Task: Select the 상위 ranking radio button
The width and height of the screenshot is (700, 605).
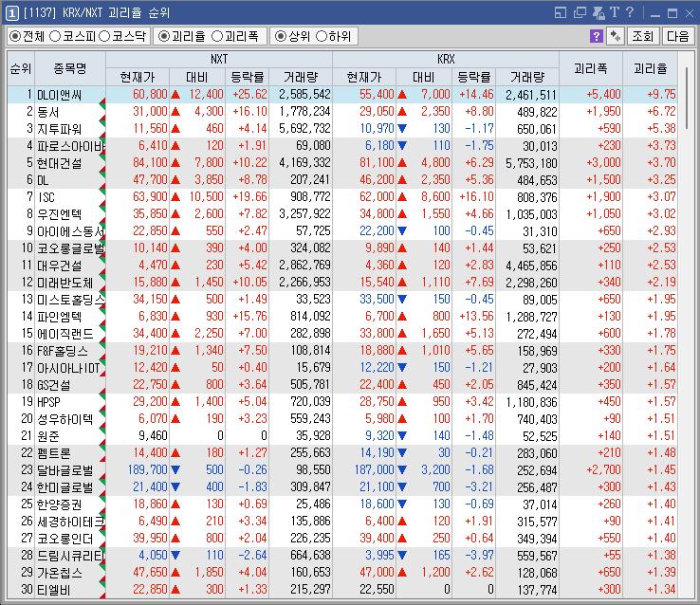Action: 281,36
